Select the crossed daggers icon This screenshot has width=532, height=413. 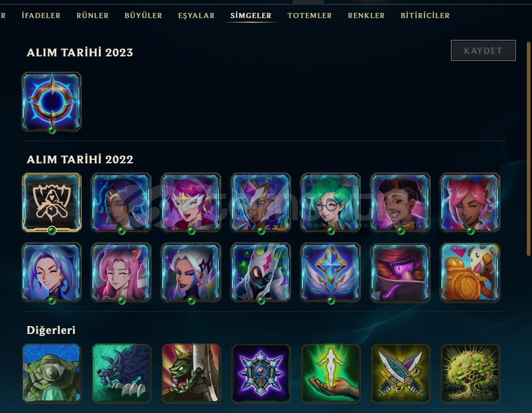pyautogui.click(x=400, y=373)
